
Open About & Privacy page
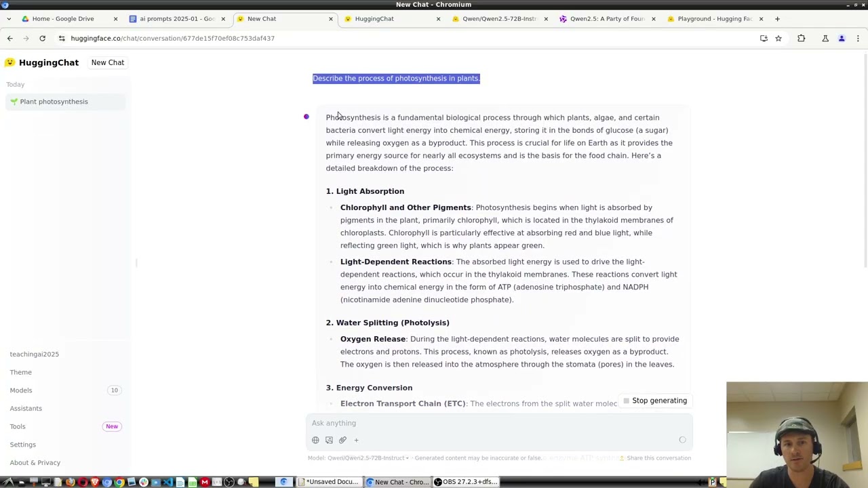(35, 462)
